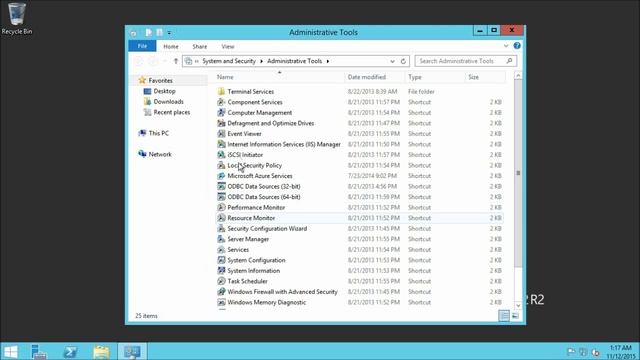Viewport: 640px width, 360px height.
Task: Switch to the Share ribbon tab
Action: point(200,47)
